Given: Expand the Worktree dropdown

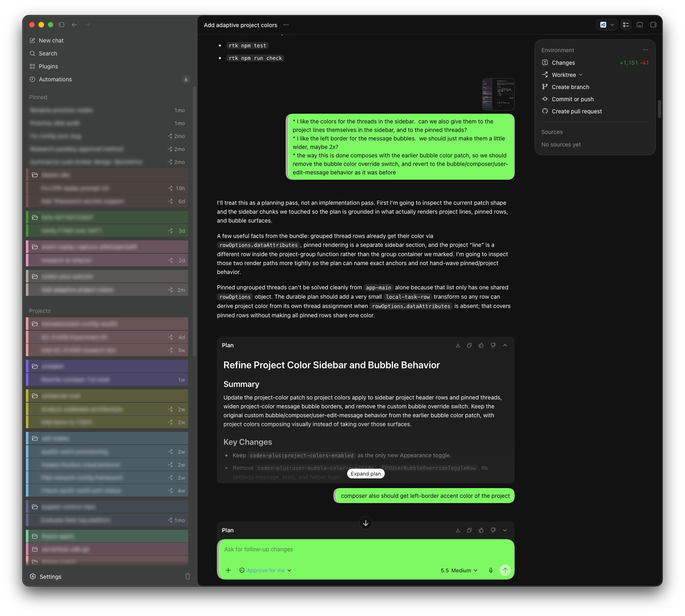Looking at the screenshot, I should (x=567, y=75).
